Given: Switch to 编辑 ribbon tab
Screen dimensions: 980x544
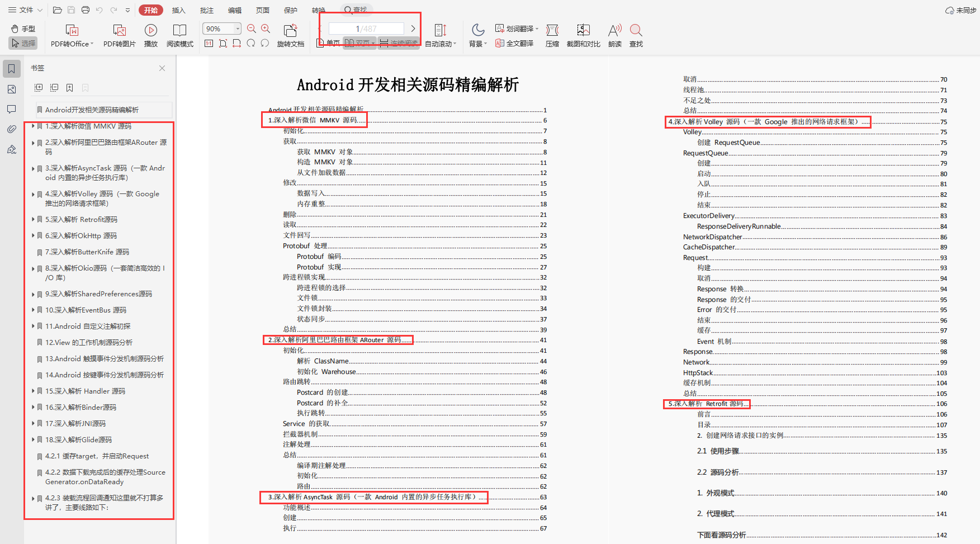Looking at the screenshot, I should (235, 10).
